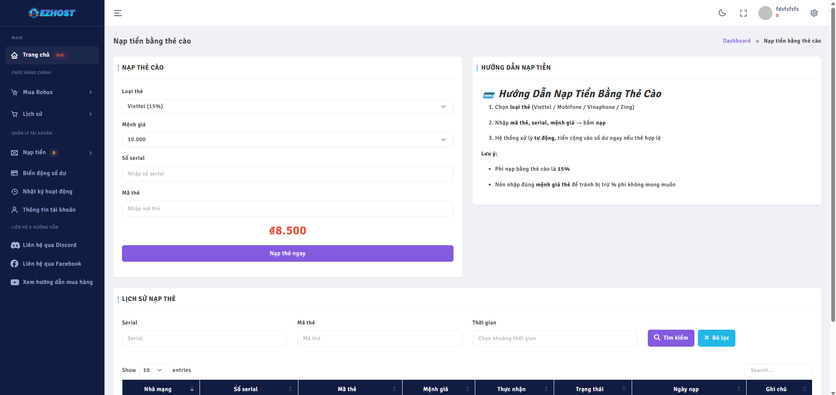
Task: Expand the Mua Robux submenu
Action: [52, 92]
